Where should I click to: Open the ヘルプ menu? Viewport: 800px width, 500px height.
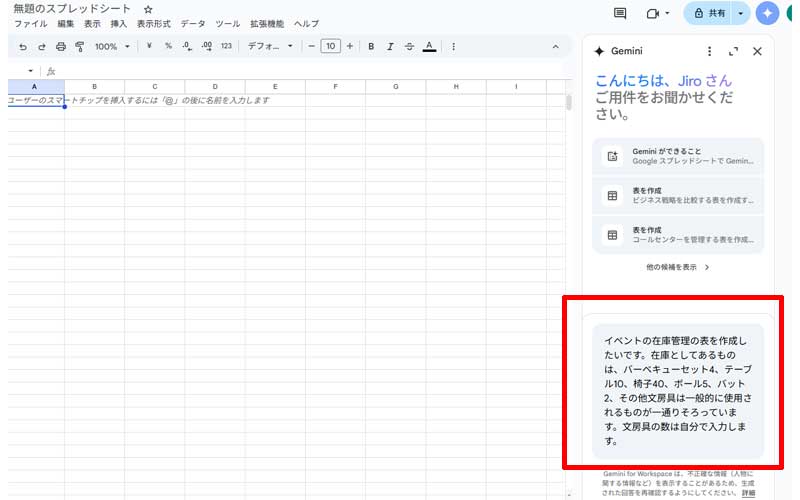click(x=306, y=23)
